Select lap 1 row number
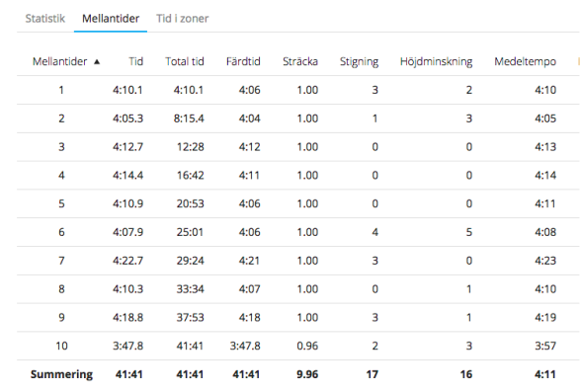 tap(61, 90)
